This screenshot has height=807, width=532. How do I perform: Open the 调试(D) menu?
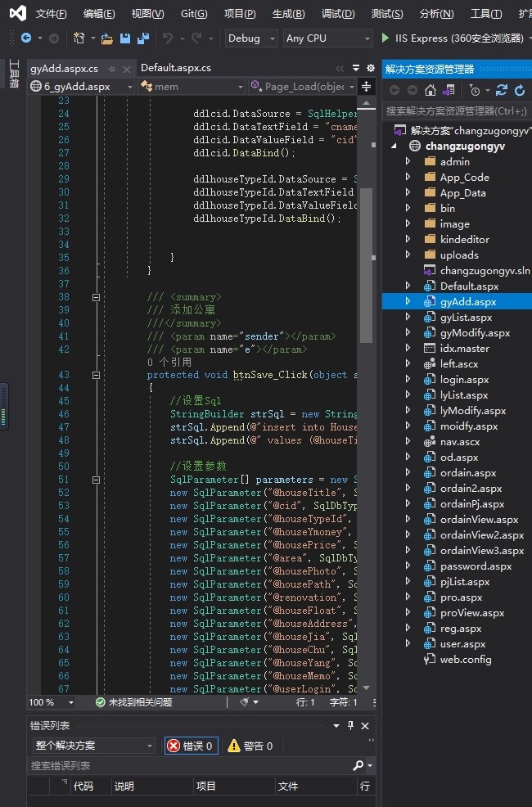point(338,13)
